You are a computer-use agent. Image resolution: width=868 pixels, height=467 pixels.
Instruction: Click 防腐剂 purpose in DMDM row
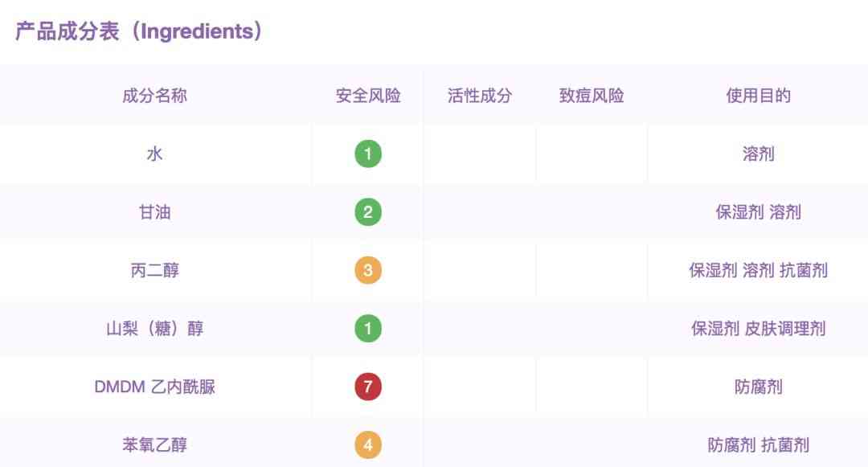758,387
